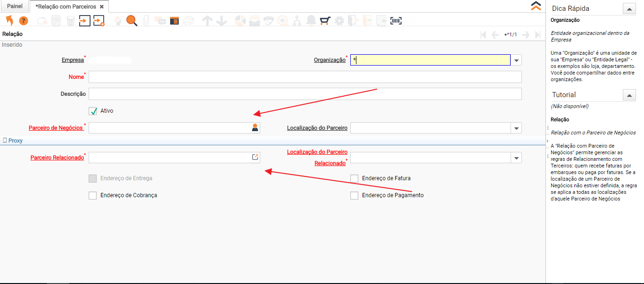Image resolution: width=644 pixels, height=284 pixels.
Task: Tick the Endereço de Cobrança checkbox
Action: click(93, 195)
